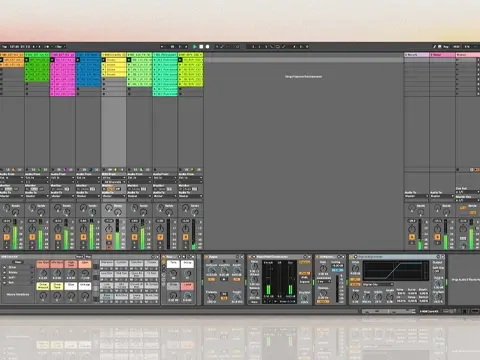The image size is (480, 360).
Task: Start playback with the green Play button
Action: [x=195, y=47]
